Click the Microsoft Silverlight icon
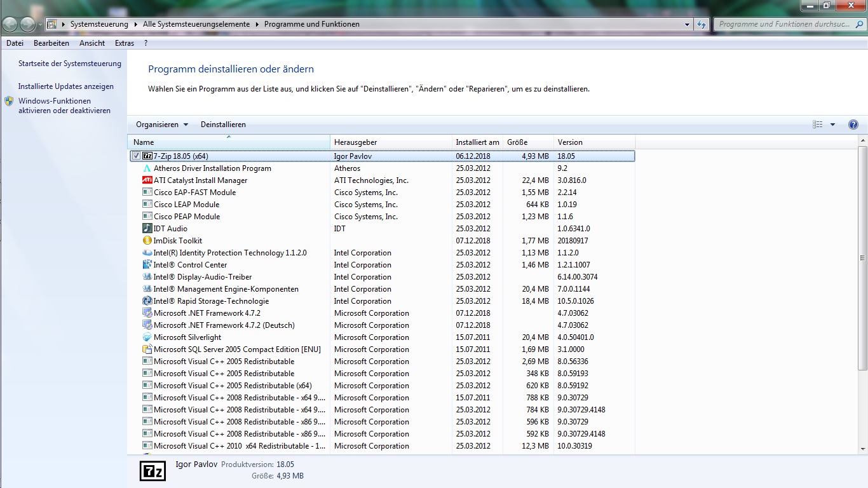The image size is (868, 488). 147,337
